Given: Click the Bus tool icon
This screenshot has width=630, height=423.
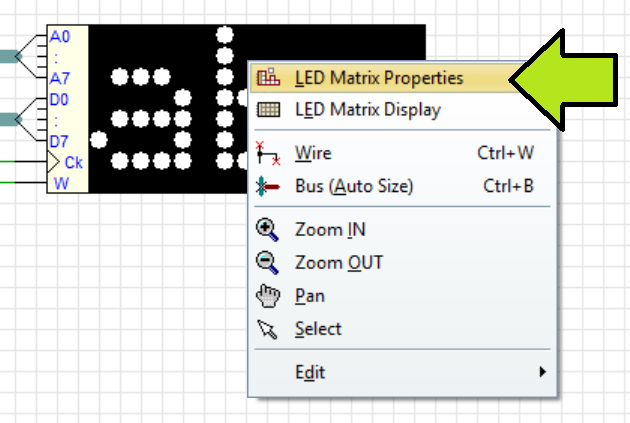Looking at the screenshot, I should [x=268, y=186].
